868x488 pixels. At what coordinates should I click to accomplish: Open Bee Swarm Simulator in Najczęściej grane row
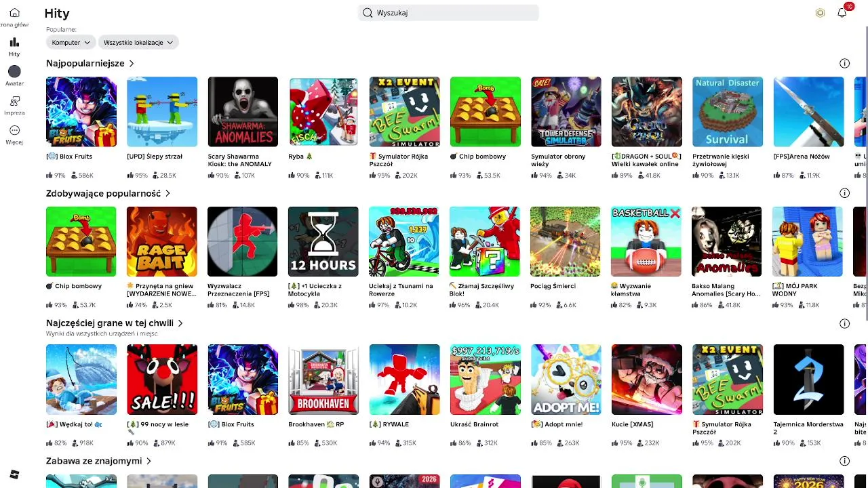(x=728, y=380)
